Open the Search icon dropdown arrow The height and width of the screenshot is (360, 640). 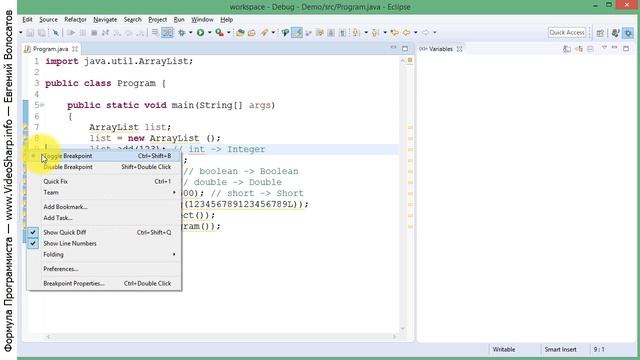tap(273, 33)
